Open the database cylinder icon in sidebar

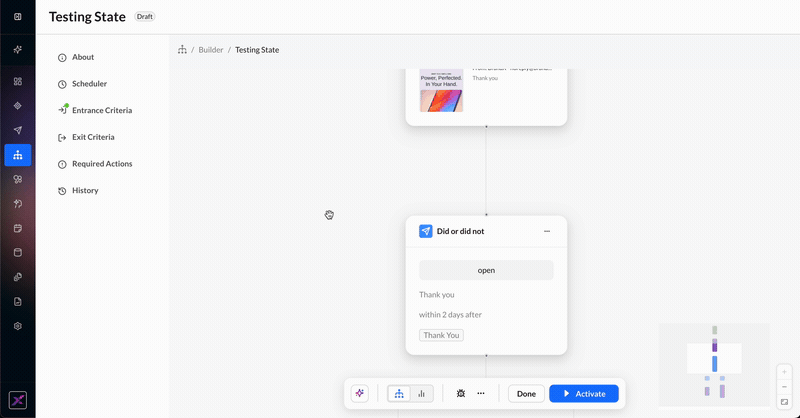pyautogui.click(x=18, y=253)
